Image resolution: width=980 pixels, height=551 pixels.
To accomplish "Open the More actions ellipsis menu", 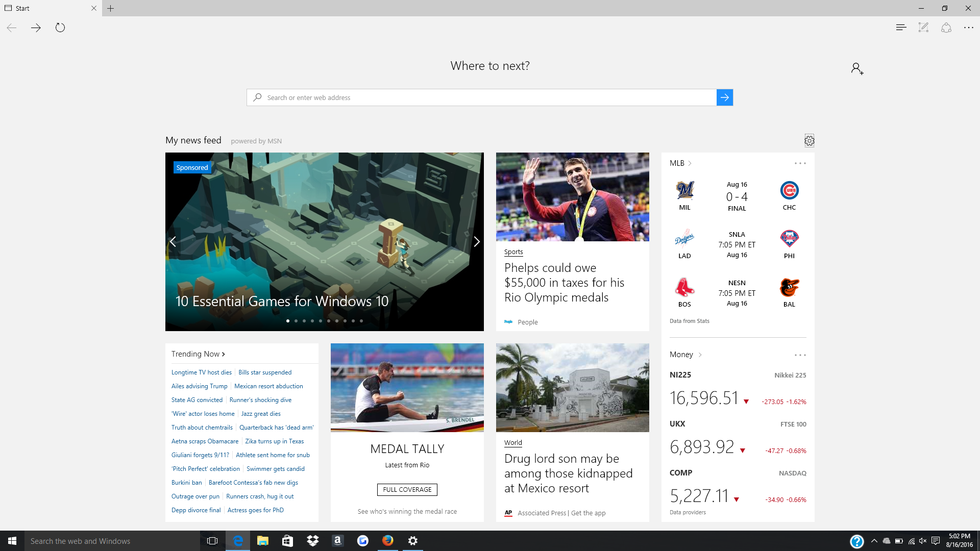I will (969, 28).
